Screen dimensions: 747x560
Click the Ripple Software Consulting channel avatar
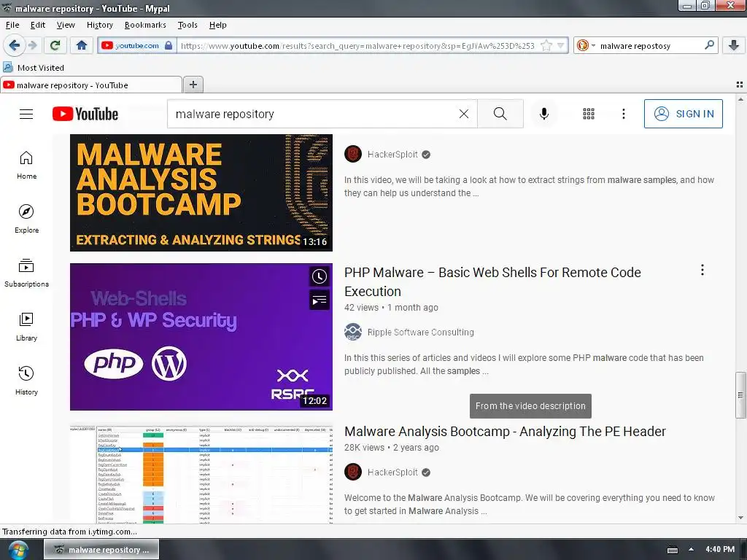[x=353, y=332]
